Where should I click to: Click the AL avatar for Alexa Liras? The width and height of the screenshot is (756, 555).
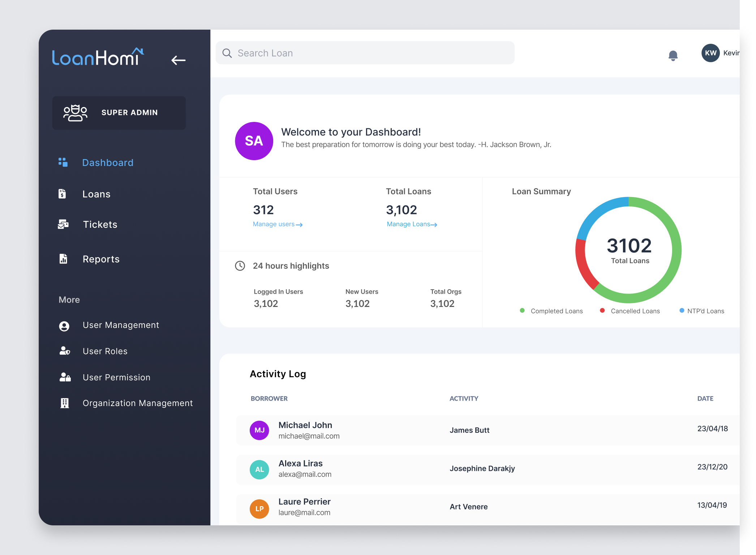point(259,469)
